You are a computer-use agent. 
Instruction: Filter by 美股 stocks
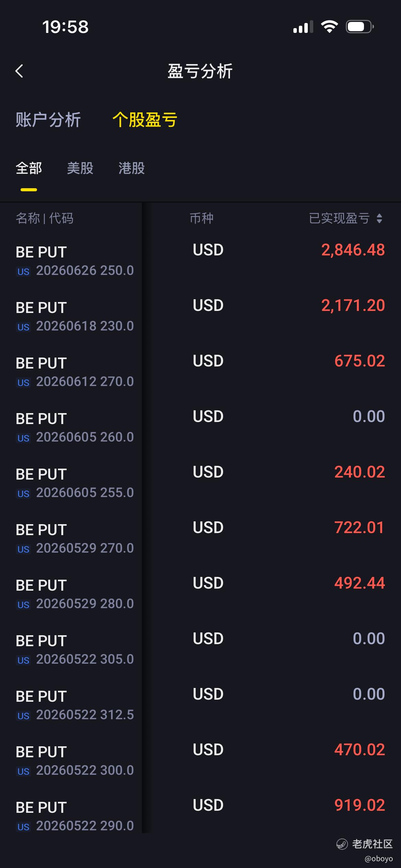(80, 168)
